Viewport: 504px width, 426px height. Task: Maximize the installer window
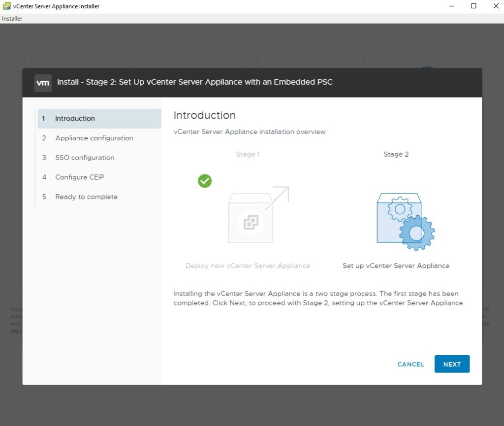pos(473,6)
